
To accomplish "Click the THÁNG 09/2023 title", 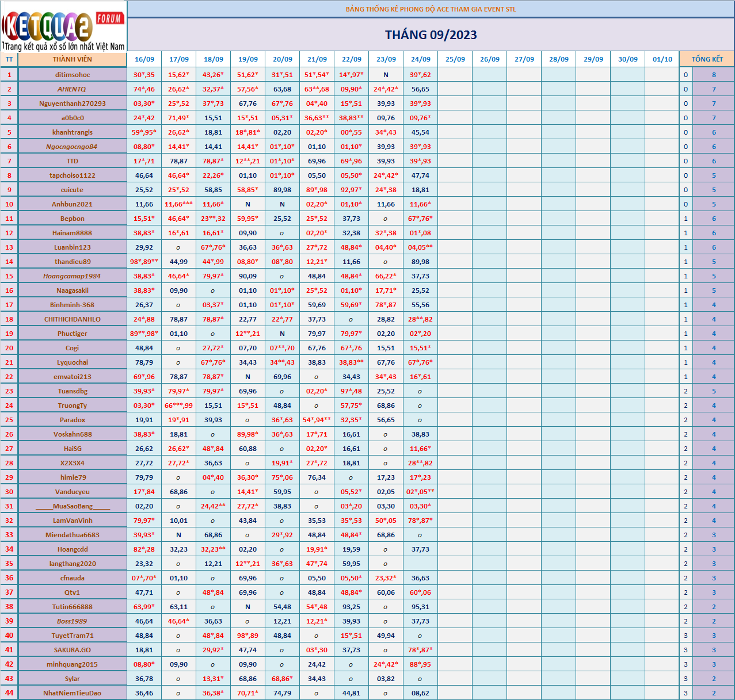I will 431,35.
